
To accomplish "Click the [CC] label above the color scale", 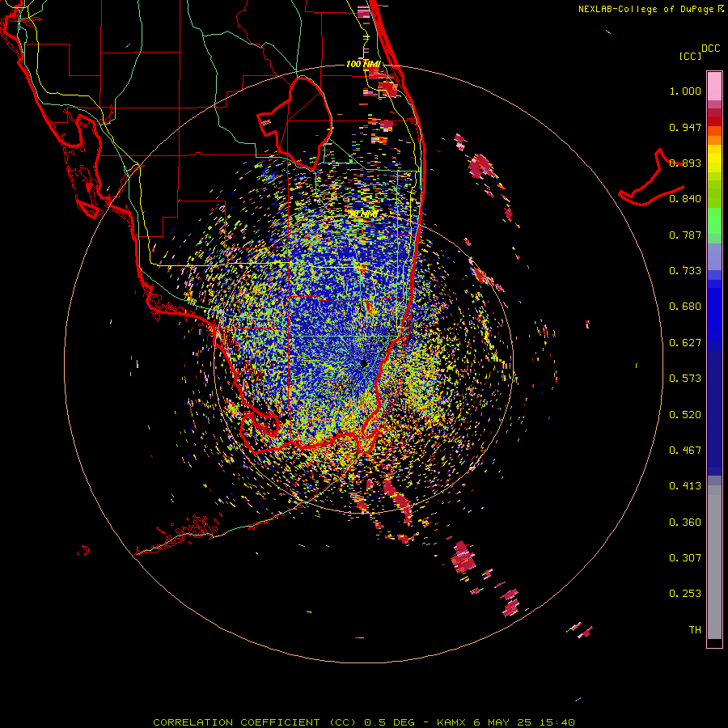I will (x=690, y=56).
